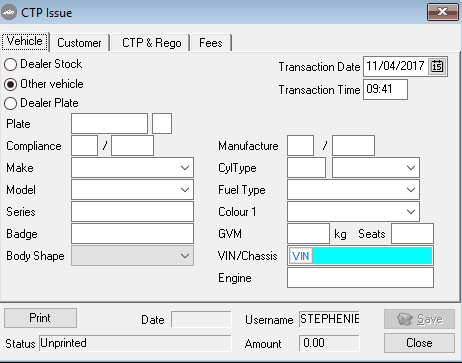Click the Engine number field

(x=360, y=278)
